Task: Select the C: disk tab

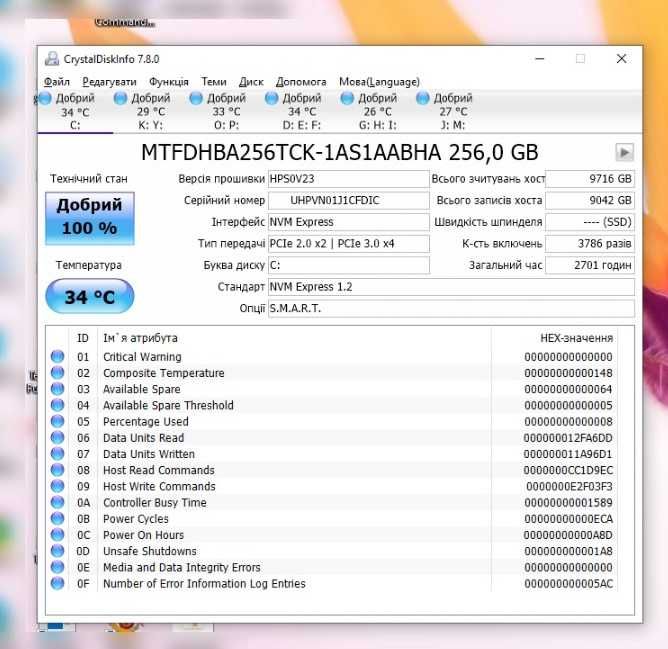Action: (x=75, y=112)
